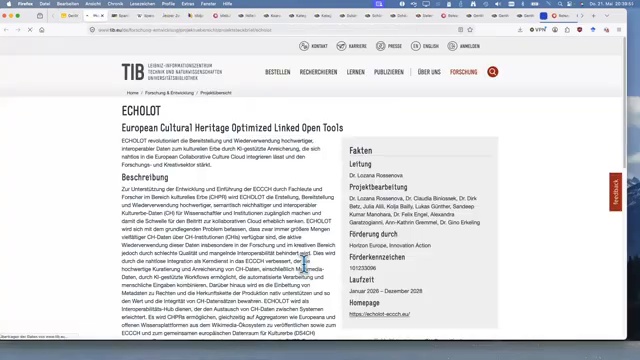Click the Projektübersicht breadcrumb
This screenshot has height=360, width=640.
point(216,93)
